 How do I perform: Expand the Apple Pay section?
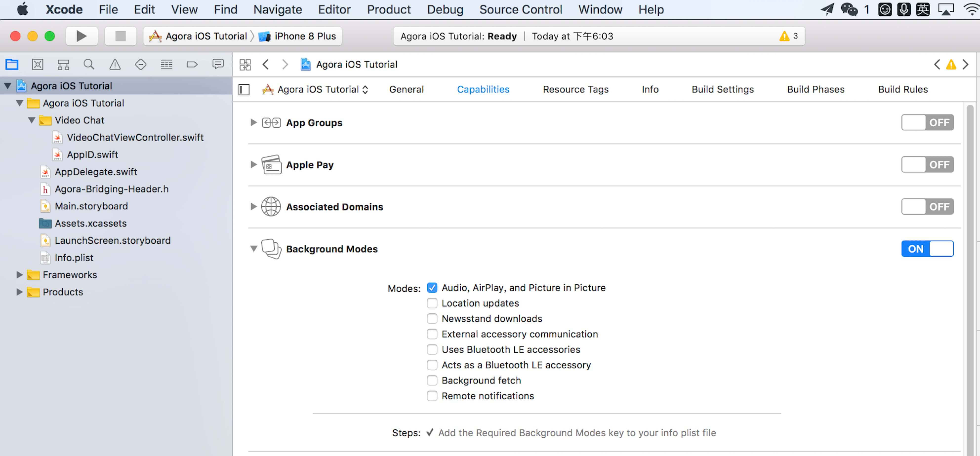253,165
